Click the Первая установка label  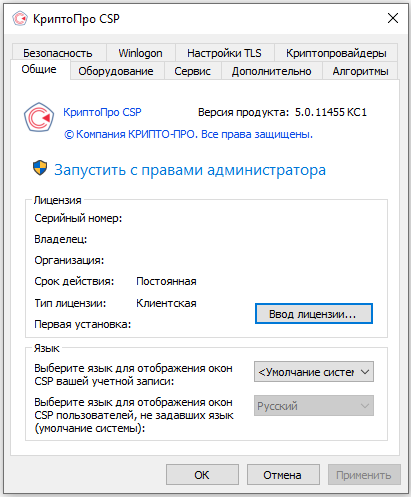pos(83,324)
